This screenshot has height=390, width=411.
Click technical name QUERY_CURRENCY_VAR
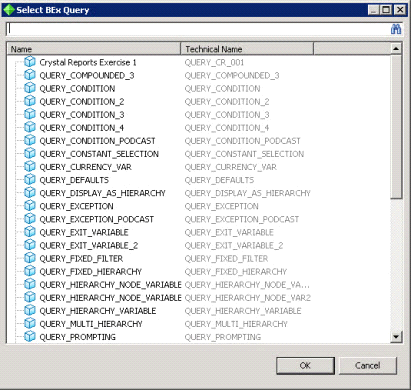pyautogui.click(x=231, y=167)
